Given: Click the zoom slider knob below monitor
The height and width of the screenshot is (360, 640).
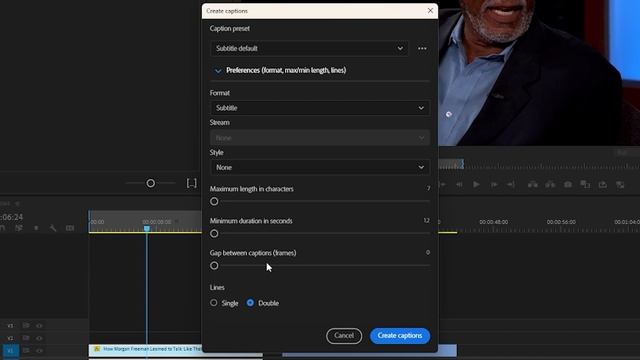Looking at the screenshot, I should tap(151, 183).
